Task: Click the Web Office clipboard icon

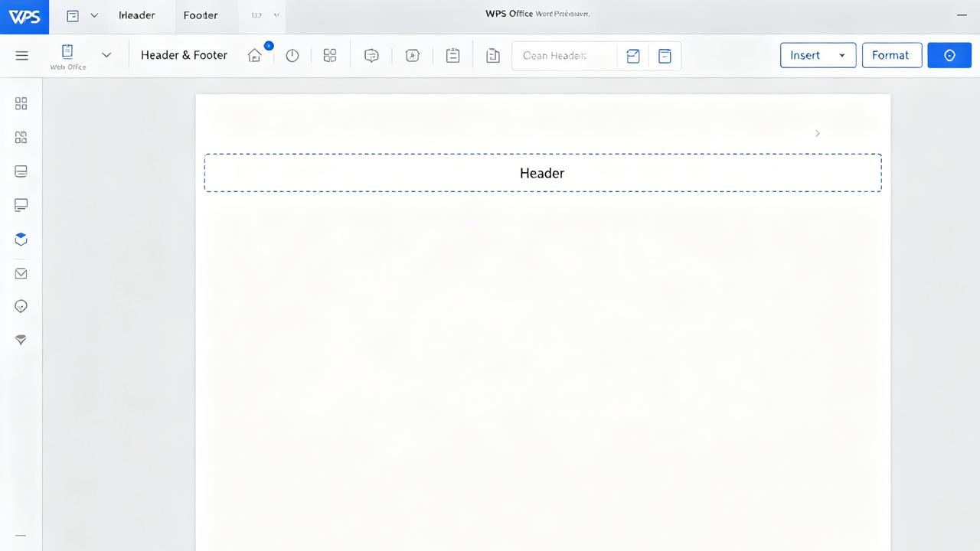Action: point(67,51)
